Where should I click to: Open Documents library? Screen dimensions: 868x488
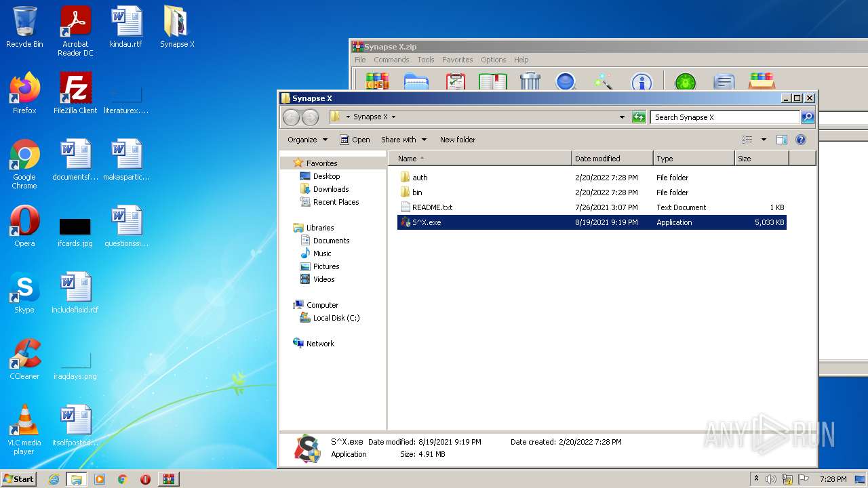[x=331, y=241]
